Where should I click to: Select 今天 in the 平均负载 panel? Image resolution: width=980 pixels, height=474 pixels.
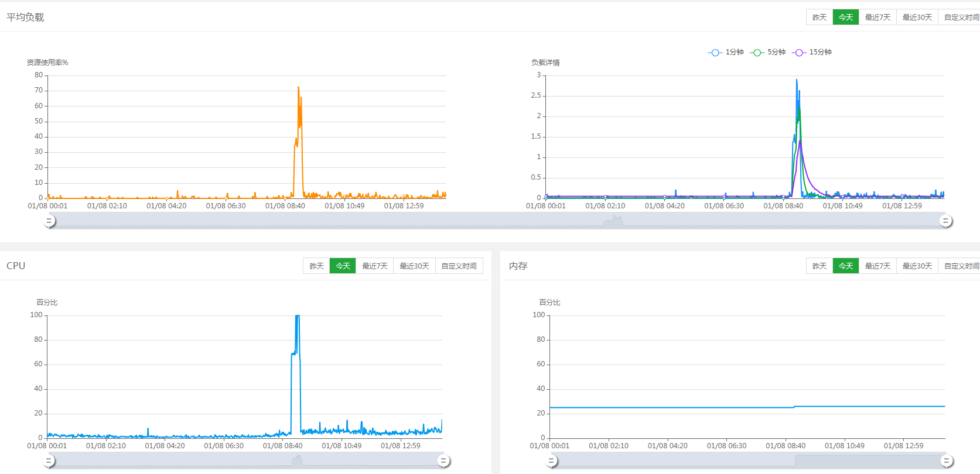[x=846, y=18]
